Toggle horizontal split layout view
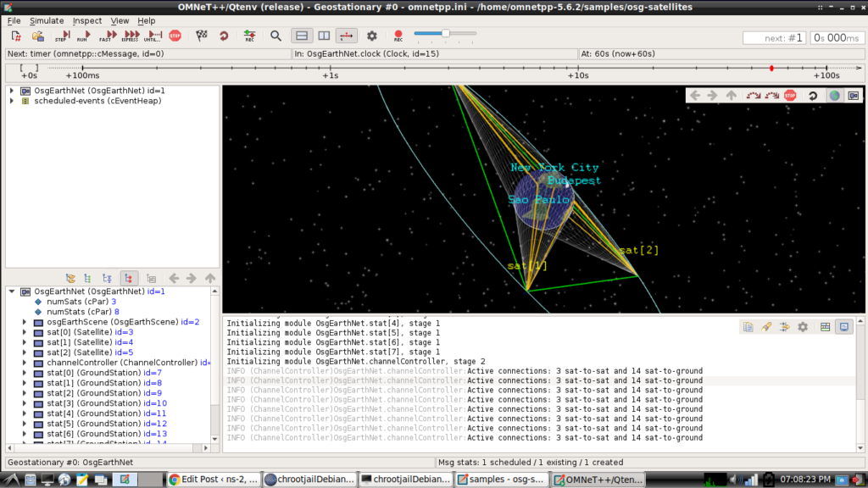The width and height of the screenshot is (868, 488). (x=302, y=36)
